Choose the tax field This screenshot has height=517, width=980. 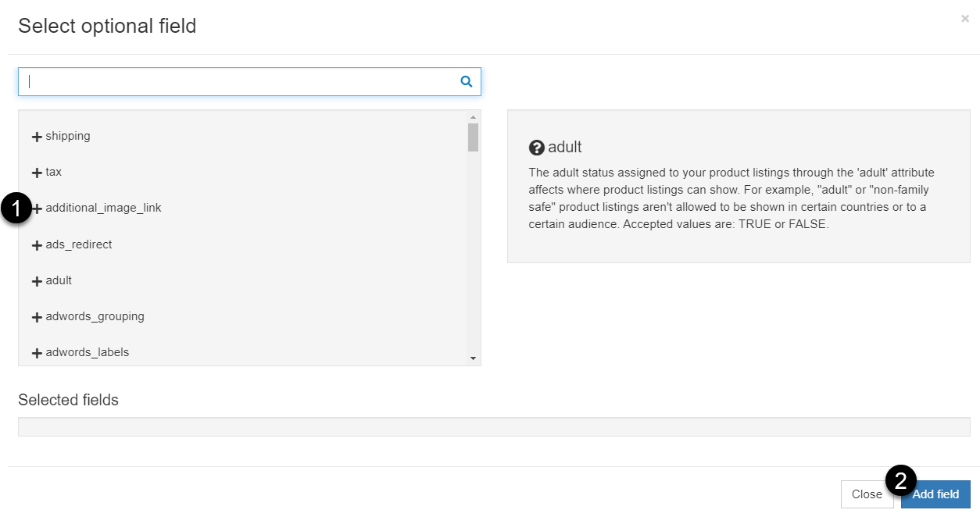coord(53,172)
